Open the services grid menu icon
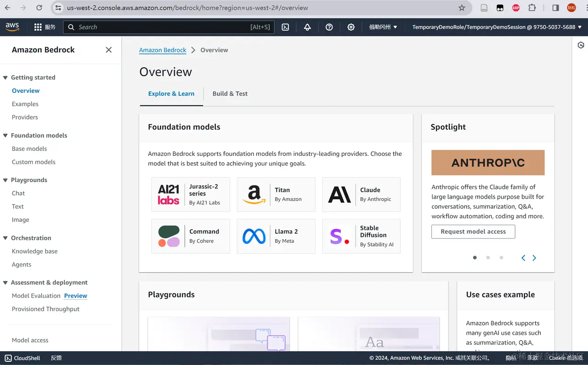 [x=38, y=27]
